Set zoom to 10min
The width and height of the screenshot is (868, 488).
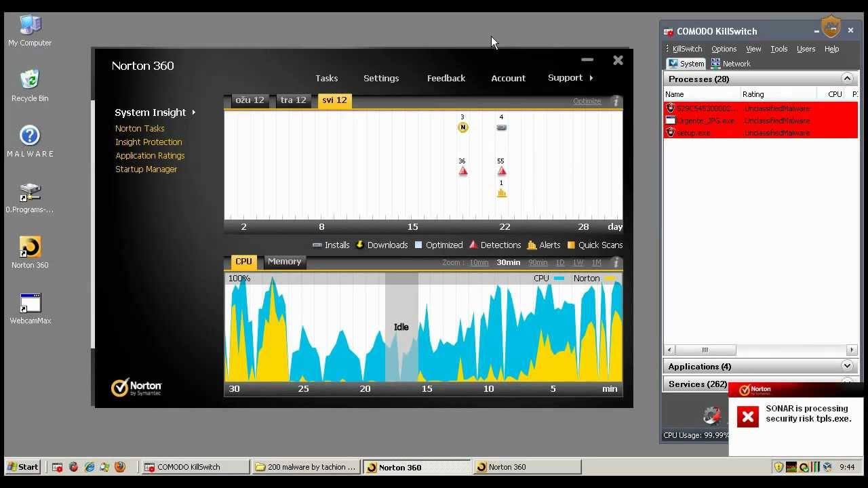coord(479,262)
